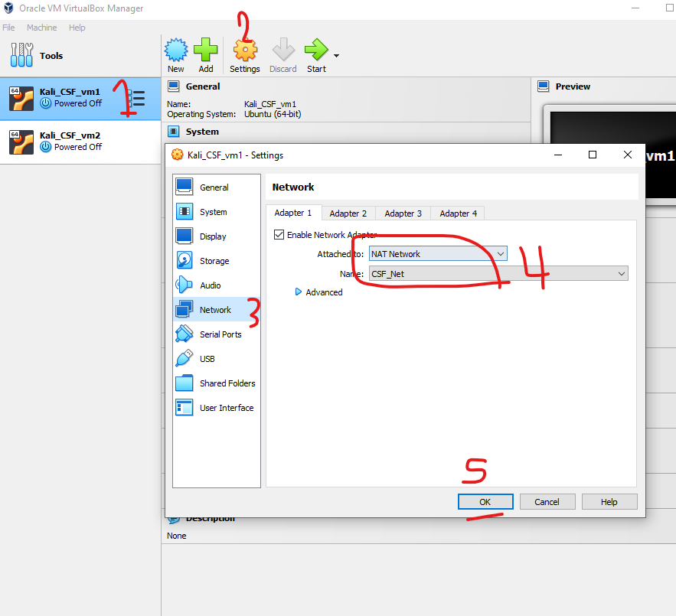Minimize the Kali_CSF_vm1 Settings dialog
Viewport: 676px width, 616px height.
point(558,155)
